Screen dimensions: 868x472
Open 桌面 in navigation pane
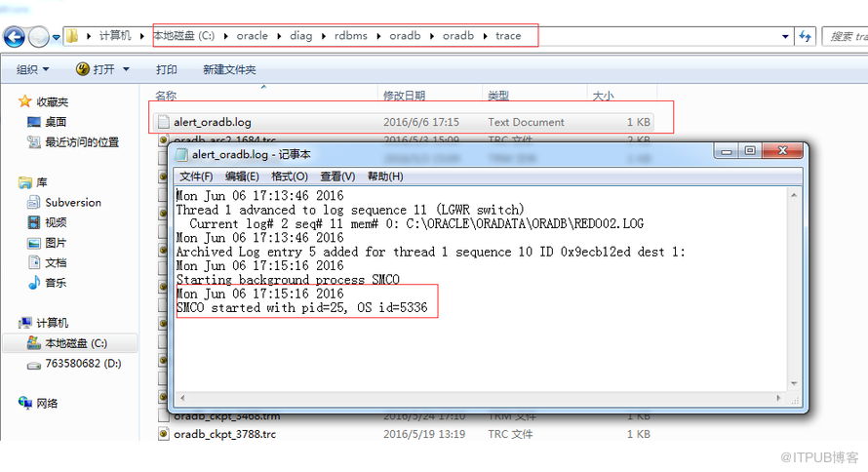(47, 122)
